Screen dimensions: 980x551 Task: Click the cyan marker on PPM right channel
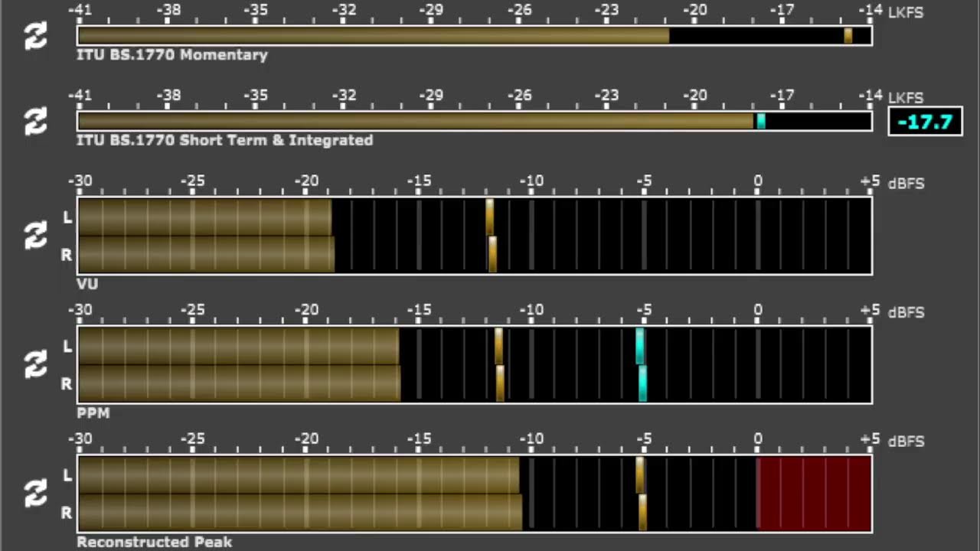click(x=642, y=383)
